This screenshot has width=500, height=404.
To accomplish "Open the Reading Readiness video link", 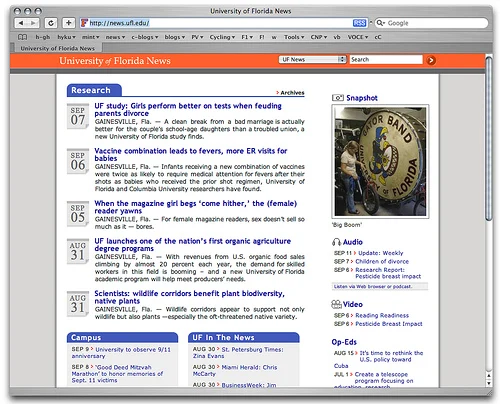I will tap(382, 315).
